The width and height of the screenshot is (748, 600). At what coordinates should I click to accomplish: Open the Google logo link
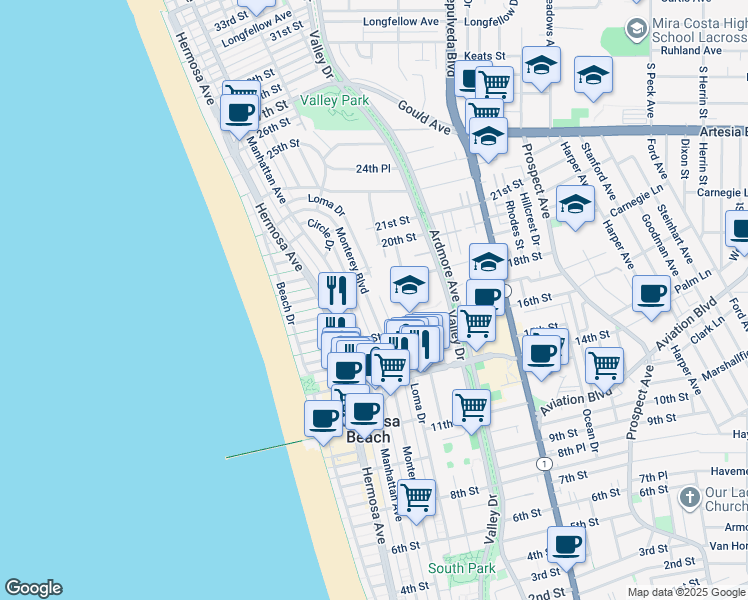[33, 587]
